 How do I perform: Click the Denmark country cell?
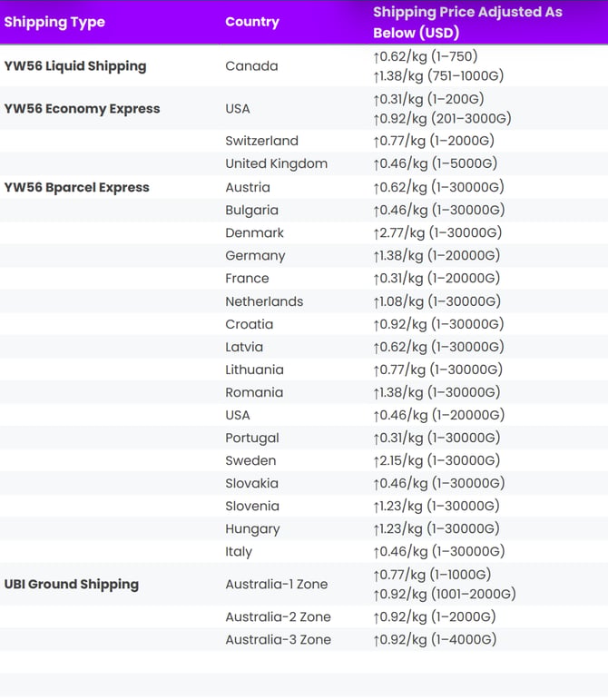(254, 232)
